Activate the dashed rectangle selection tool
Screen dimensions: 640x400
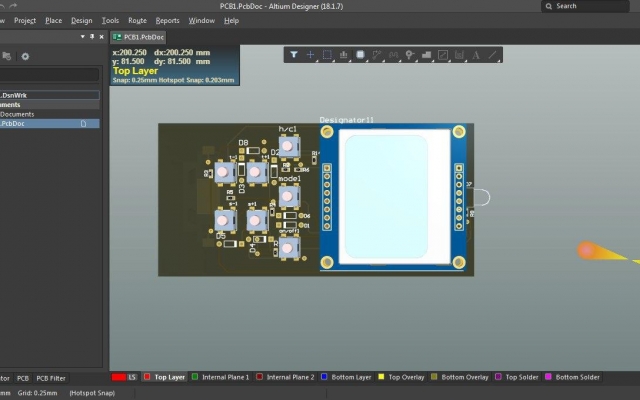tap(327, 54)
